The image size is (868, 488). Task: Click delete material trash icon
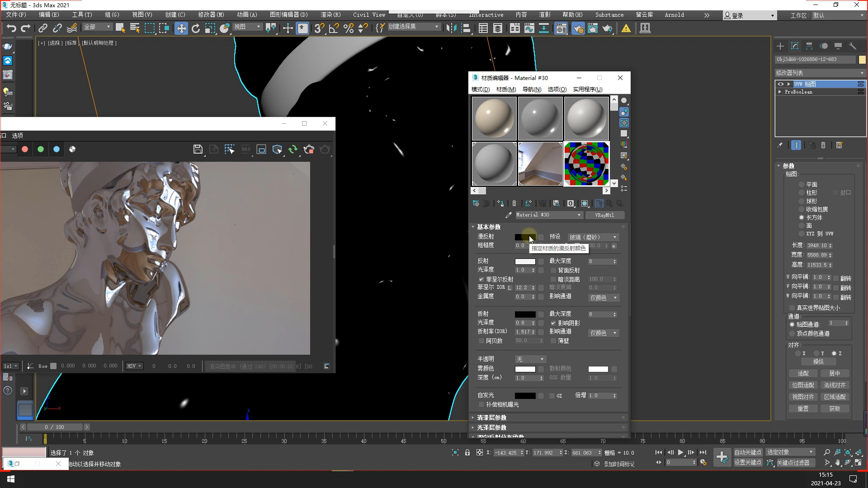click(514, 203)
